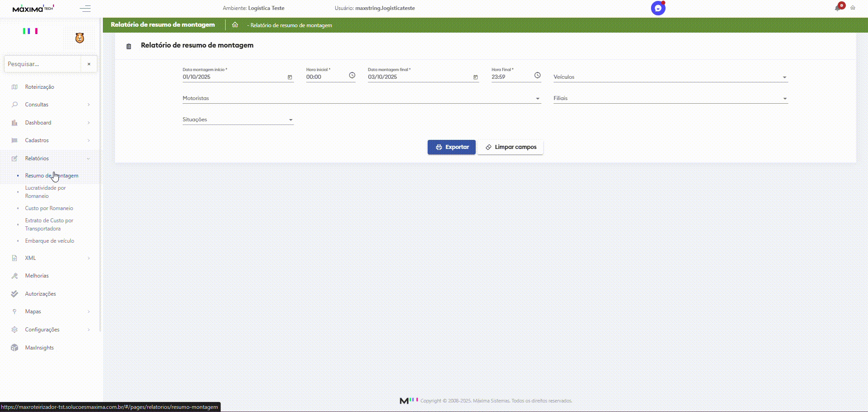Click the Relatórios edit icon
868x412 pixels.
pyautogui.click(x=14, y=158)
